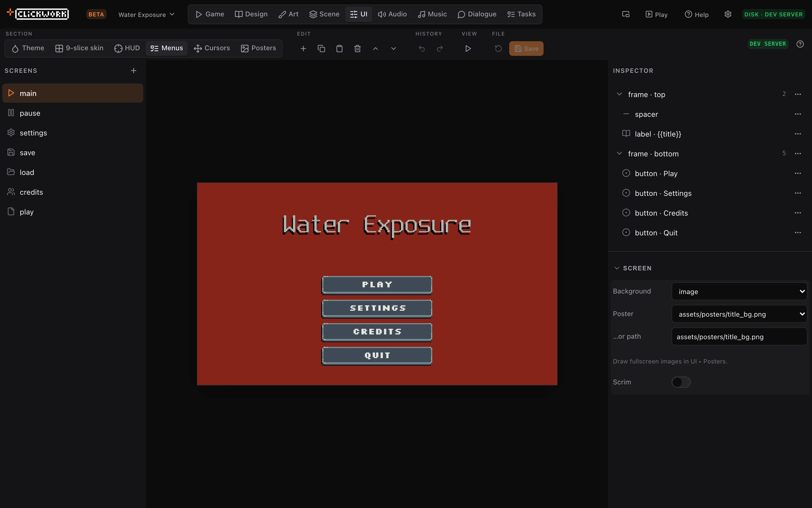Open options for button · Play row
The height and width of the screenshot is (508, 812).
click(798, 173)
